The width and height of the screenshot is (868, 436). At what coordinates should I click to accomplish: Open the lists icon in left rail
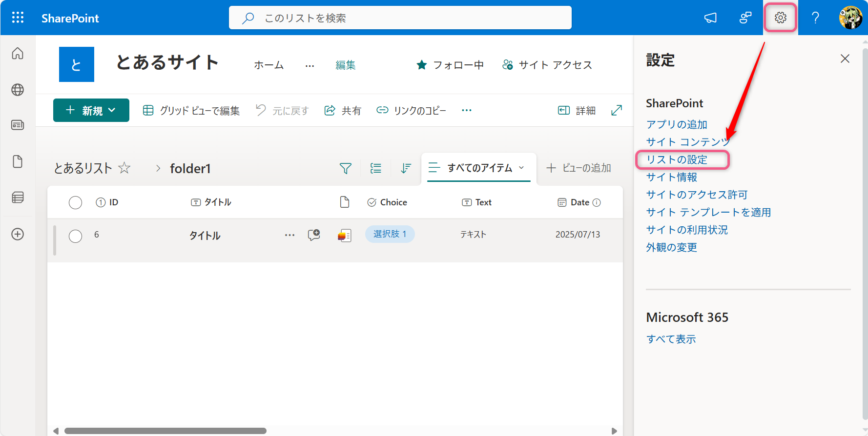coord(18,198)
